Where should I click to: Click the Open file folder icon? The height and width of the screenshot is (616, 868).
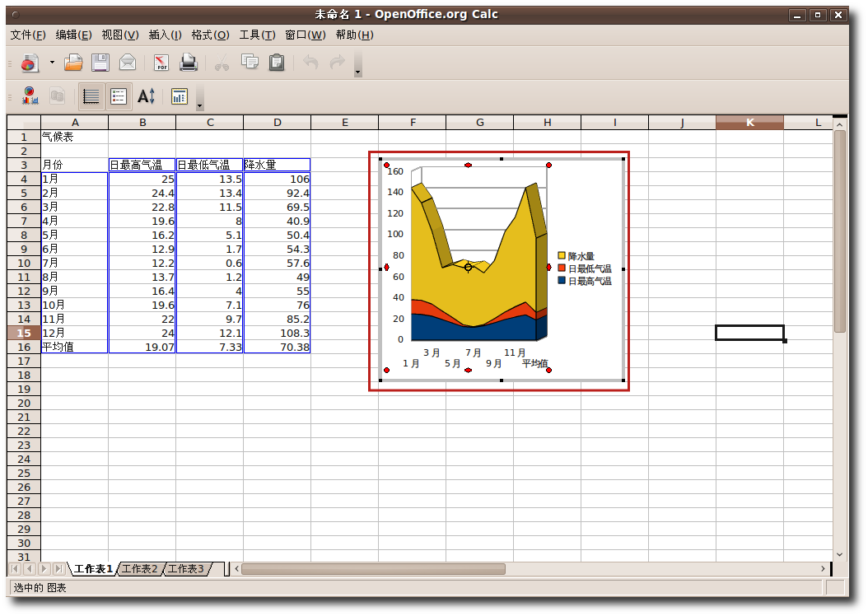tap(73, 63)
